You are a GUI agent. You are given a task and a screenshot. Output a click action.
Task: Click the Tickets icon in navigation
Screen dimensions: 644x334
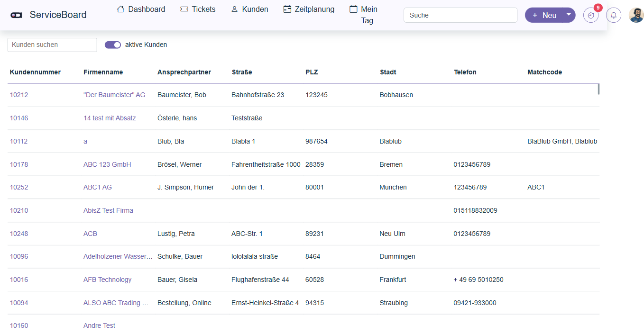(x=184, y=9)
